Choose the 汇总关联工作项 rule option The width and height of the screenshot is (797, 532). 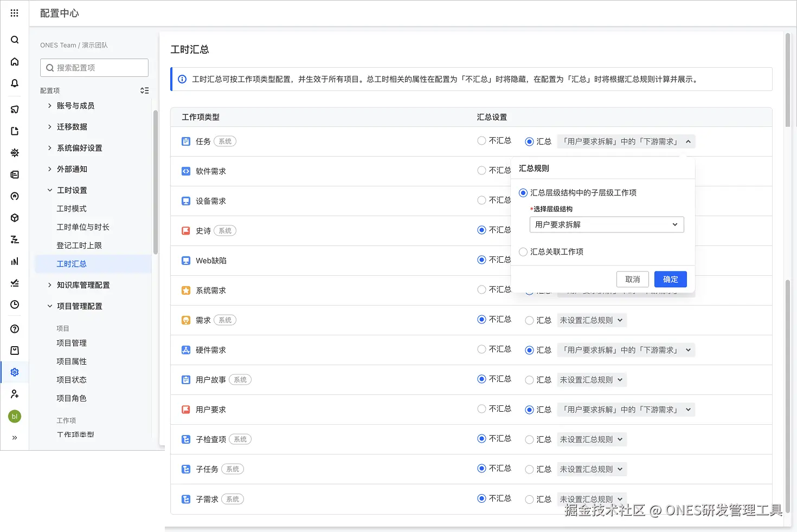pyautogui.click(x=523, y=252)
